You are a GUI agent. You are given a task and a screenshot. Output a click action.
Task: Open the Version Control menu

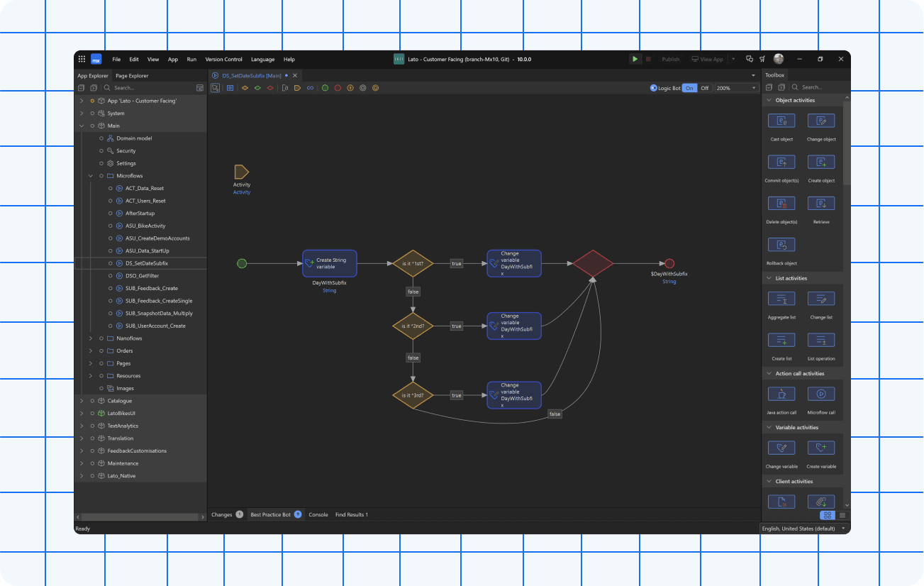pyautogui.click(x=223, y=60)
